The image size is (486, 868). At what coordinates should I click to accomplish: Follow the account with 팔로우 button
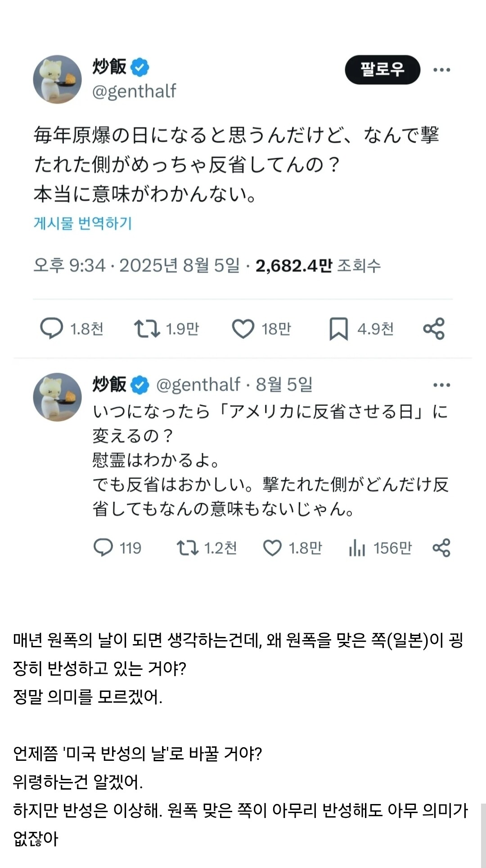(382, 69)
